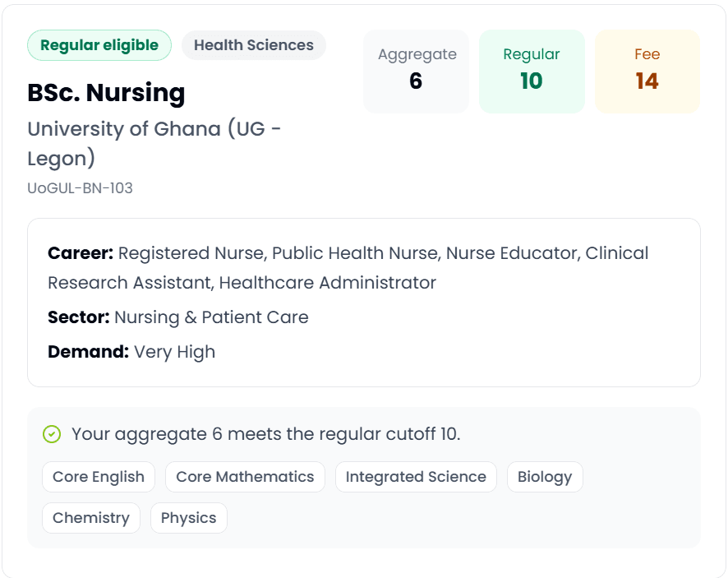Click the green checkmark circle icon

coord(52,434)
